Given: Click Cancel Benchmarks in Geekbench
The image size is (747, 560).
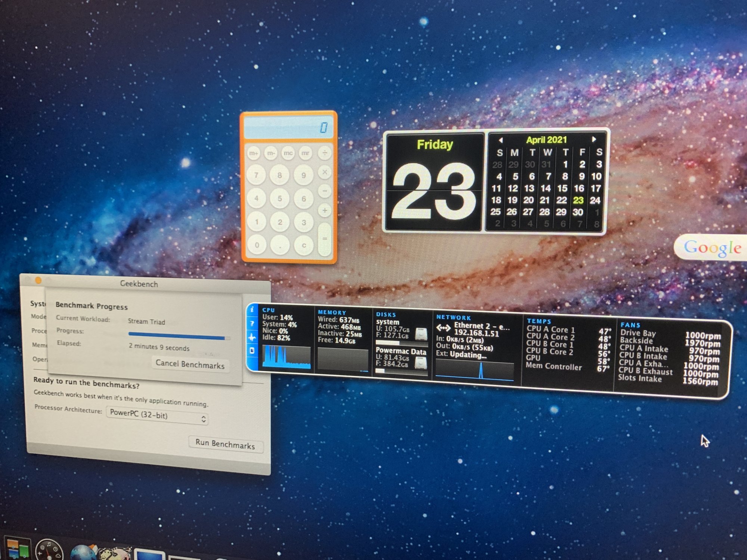Looking at the screenshot, I should tap(190, 364).
